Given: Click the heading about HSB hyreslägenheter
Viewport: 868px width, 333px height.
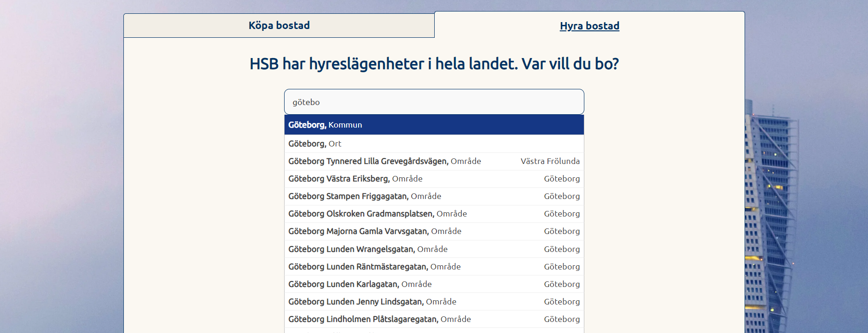Looking at the screenshot, I should (434, 64).
